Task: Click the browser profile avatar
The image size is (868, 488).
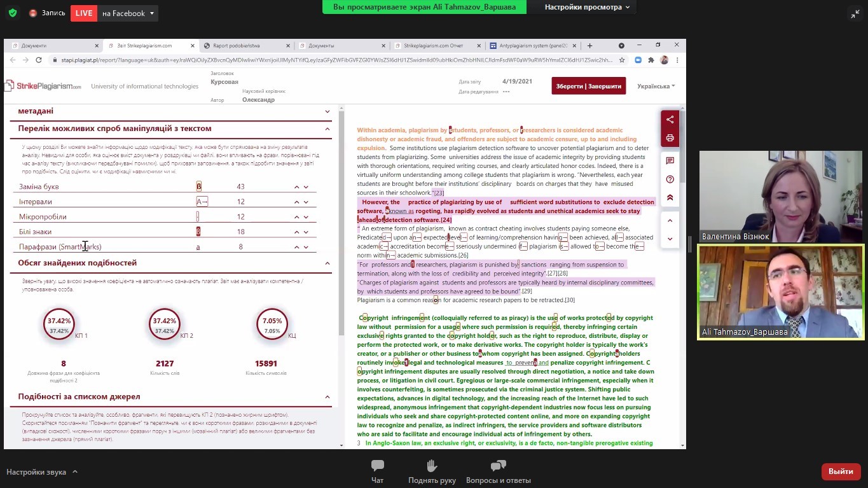Action: pos(664,60)
